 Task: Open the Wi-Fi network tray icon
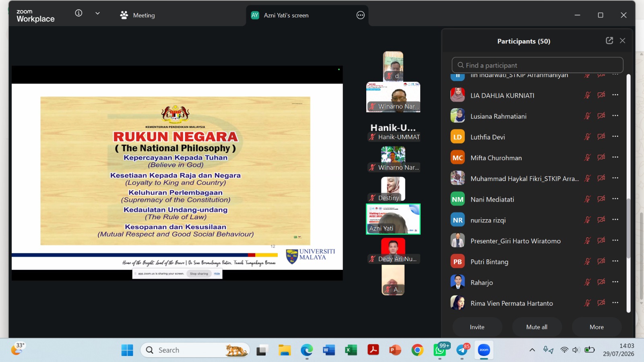(x=564, y=350)
